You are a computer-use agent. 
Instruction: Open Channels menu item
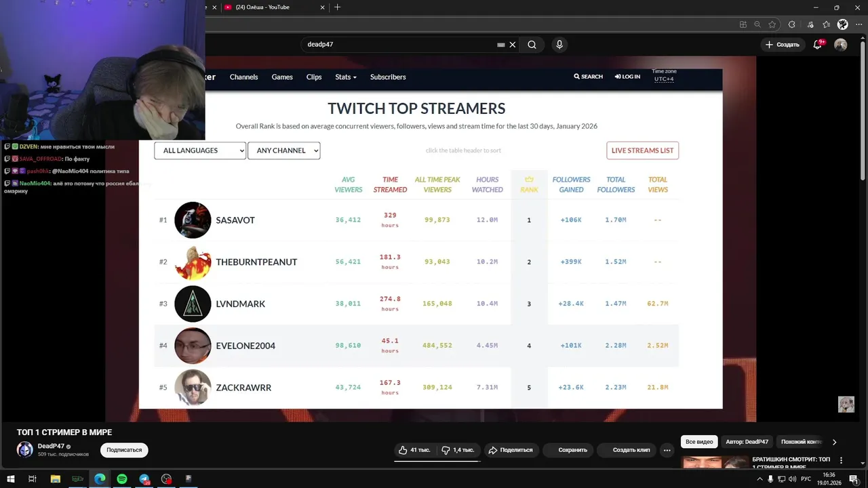coord(243,77)
